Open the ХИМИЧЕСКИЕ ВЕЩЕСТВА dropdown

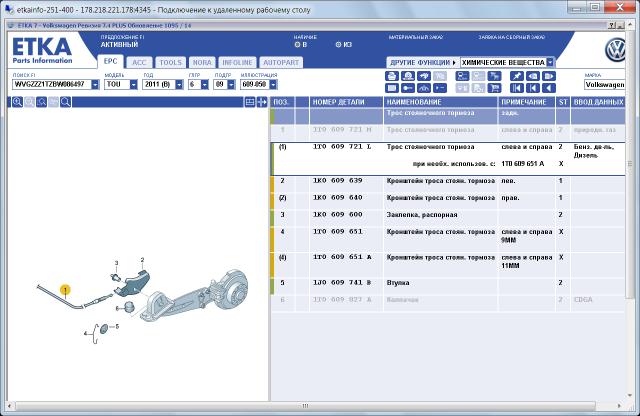coord(550,62)
